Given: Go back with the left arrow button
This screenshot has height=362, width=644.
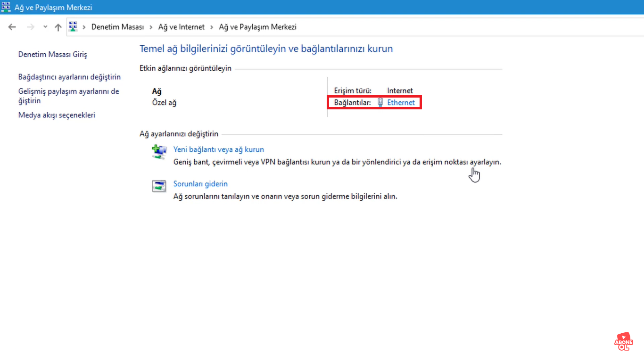Looking at the screenshot, I should [x=12, y=27].
